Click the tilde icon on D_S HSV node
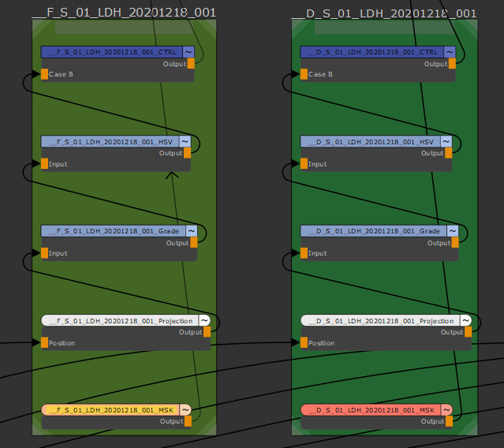 click(446, 142)
